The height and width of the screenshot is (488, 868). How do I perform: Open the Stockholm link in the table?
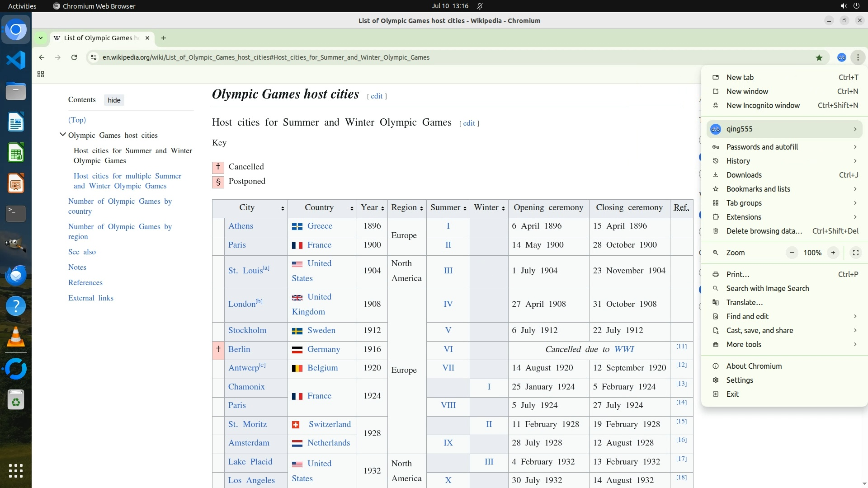point(247,330)
